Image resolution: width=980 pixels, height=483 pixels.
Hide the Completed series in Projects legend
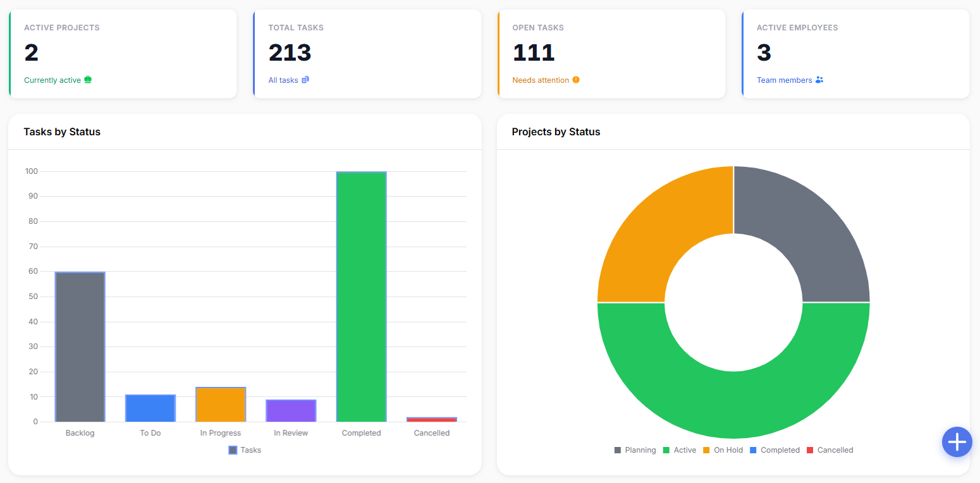click(775, 450)
